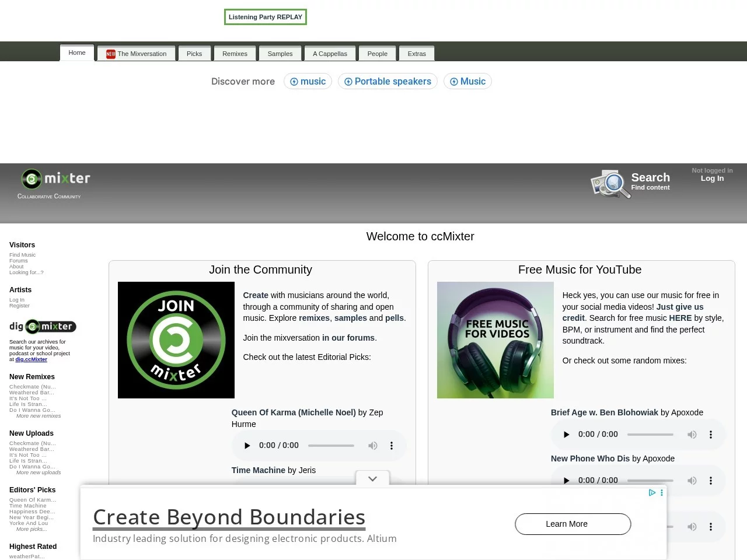Image resolution: width=747 pixels, height=560 pixels.
Task: Click the Log In link in header
Action: pos(712,178)
